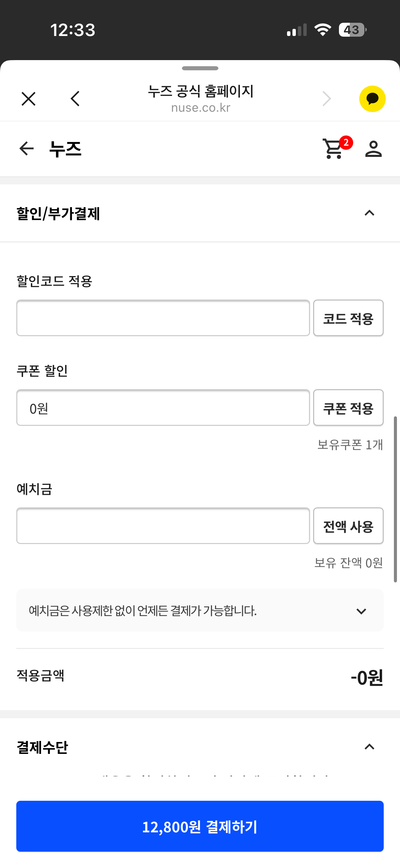Image resolution: width=400 pixels, height=868 pixels.
Task: Collapse the 결제수단 section
Action: tap(369, 747)
